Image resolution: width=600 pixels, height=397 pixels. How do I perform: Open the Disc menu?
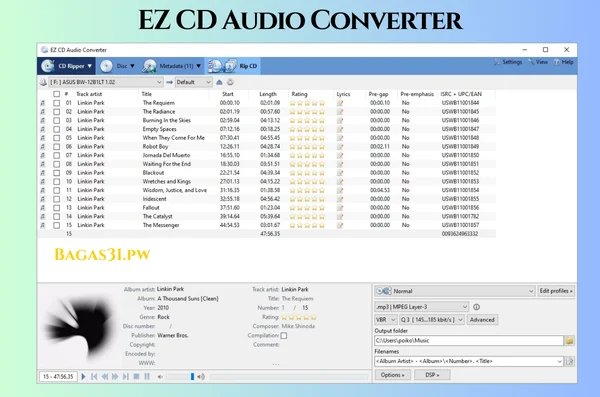click(117, 66)
